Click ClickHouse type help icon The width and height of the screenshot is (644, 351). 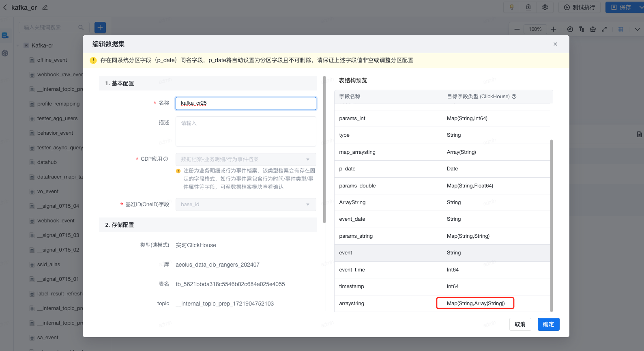point(514,97)
